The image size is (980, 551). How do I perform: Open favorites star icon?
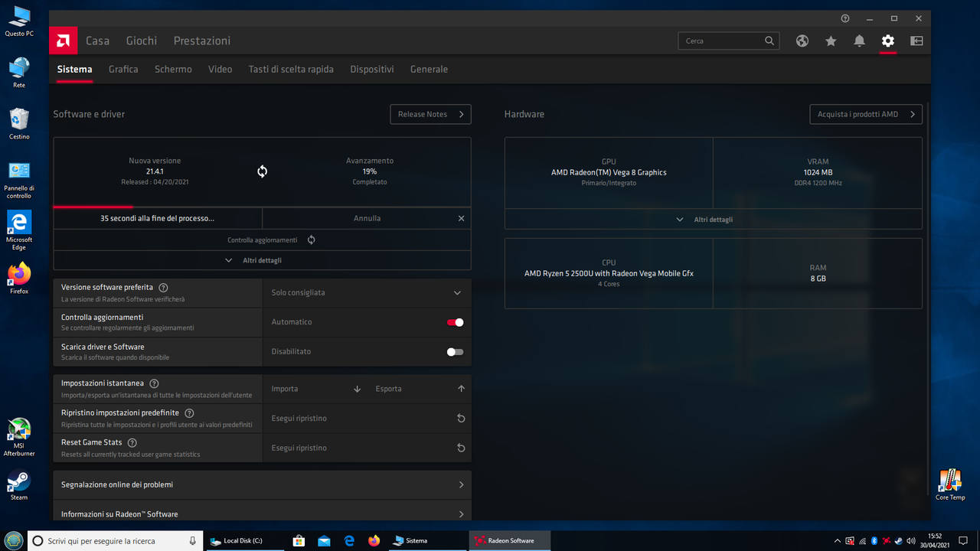click(x=831, y=41)
